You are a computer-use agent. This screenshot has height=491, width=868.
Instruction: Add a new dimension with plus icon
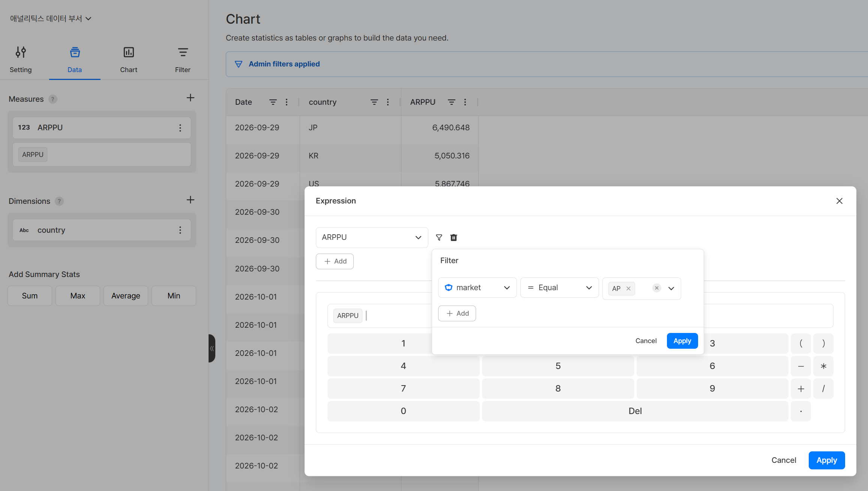(190, 200)
